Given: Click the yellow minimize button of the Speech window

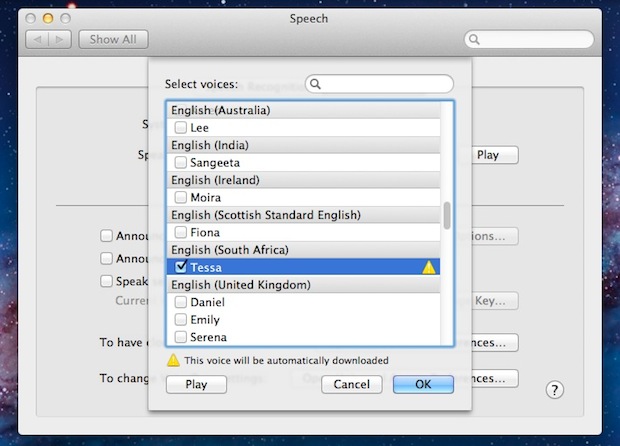Looking at the screenshot, I should (x=48, y=18).
